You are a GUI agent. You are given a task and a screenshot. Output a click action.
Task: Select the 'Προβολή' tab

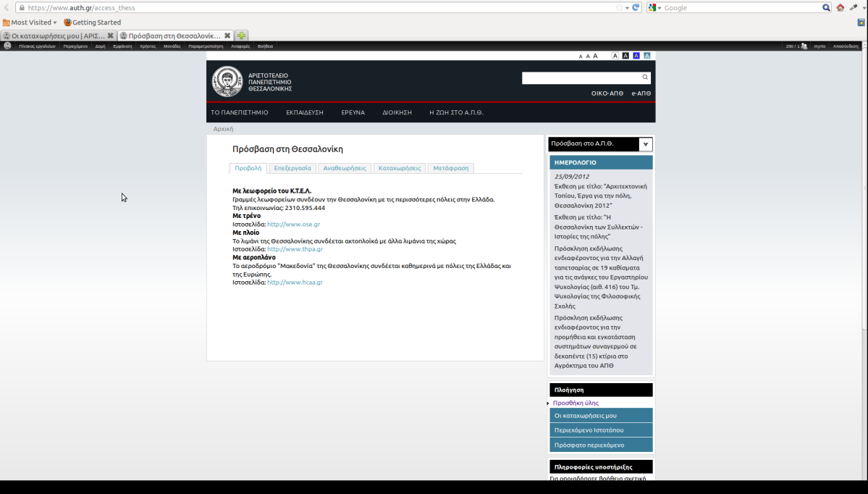(x=248, y=168)
